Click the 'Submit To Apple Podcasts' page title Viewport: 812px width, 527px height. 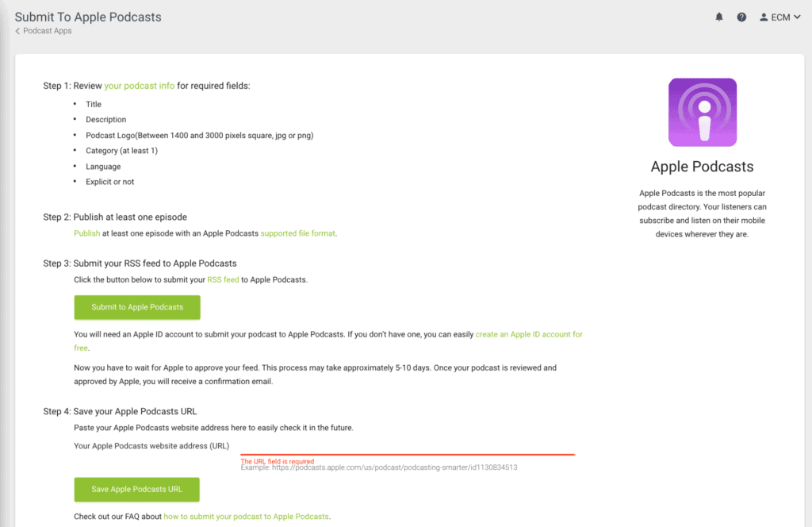[x=88, y=17]
